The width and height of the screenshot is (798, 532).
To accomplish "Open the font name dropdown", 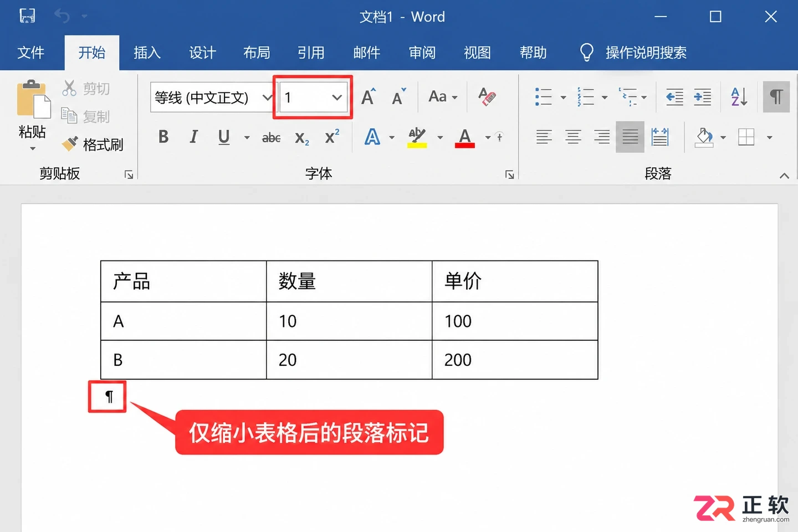I will (x=267, y=98).
